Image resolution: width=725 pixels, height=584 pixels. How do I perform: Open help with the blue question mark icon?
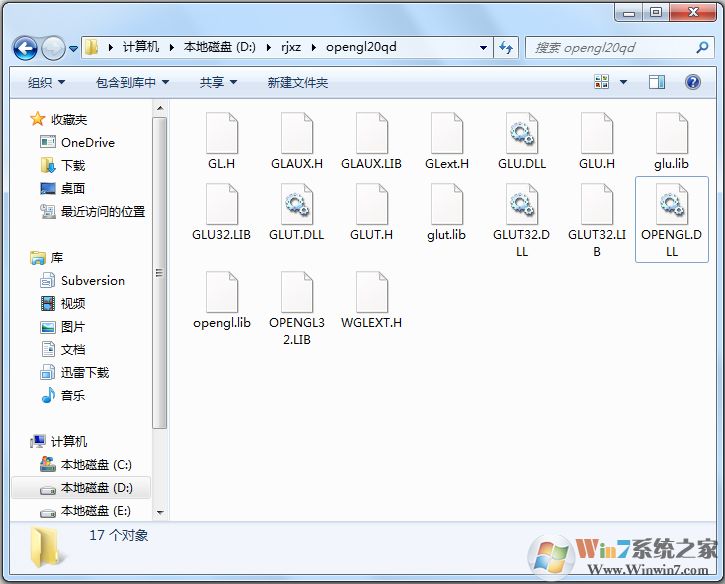(x=692, y=82)
